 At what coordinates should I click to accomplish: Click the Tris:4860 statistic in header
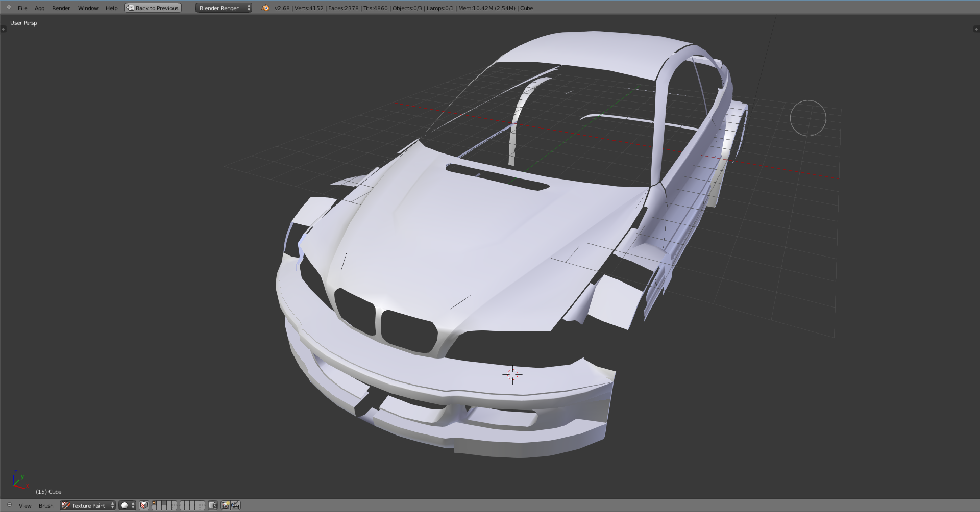376,8
